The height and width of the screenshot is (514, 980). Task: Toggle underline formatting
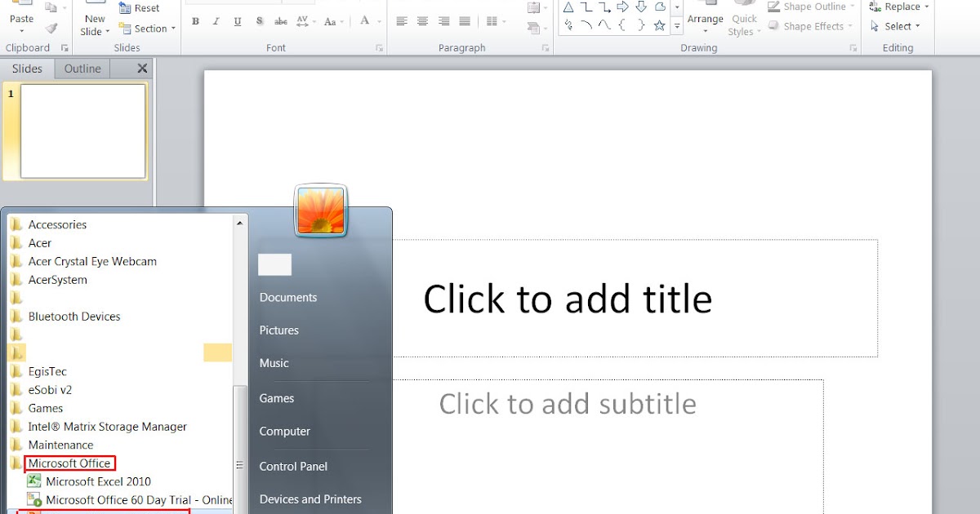[x=238, y=20]
